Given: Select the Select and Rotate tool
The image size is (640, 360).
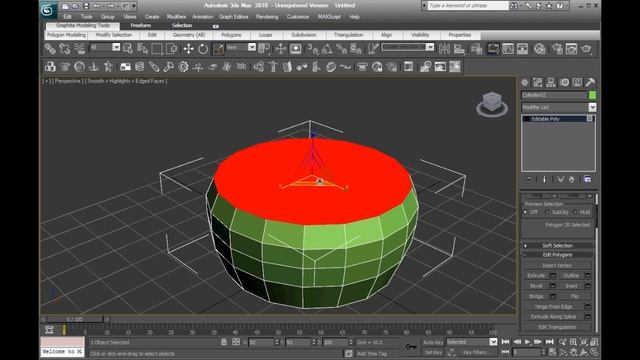Looking at the screenshot, I should click(x=203, y=49).
